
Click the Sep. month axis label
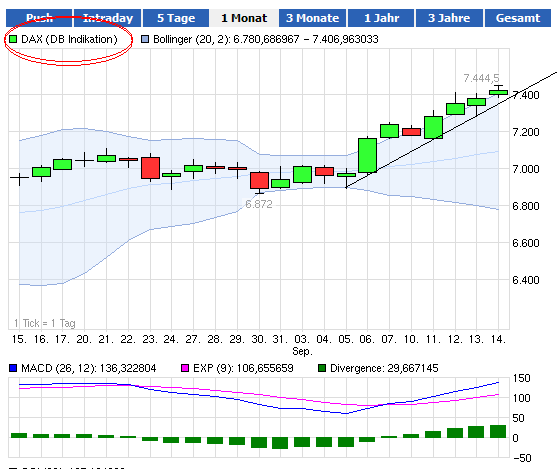coord(303,351)
